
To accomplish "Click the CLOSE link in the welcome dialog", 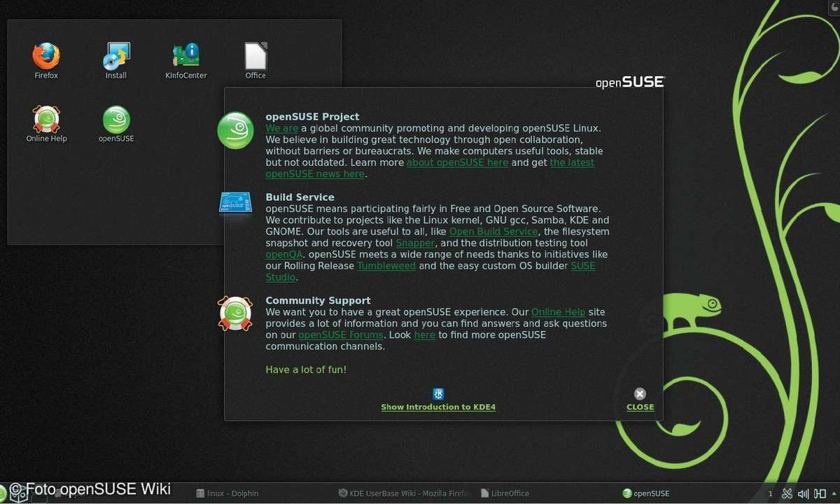I will [640, 407].
